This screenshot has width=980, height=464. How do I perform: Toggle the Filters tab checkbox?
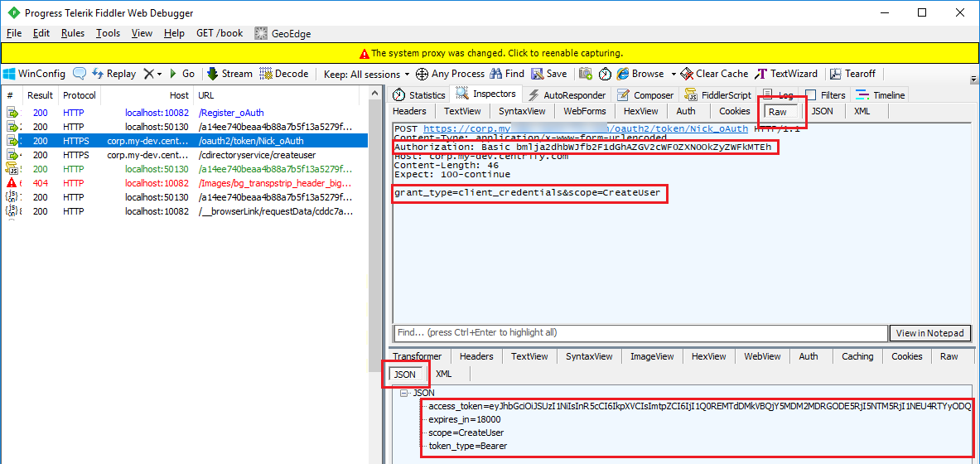click(811, 95)
